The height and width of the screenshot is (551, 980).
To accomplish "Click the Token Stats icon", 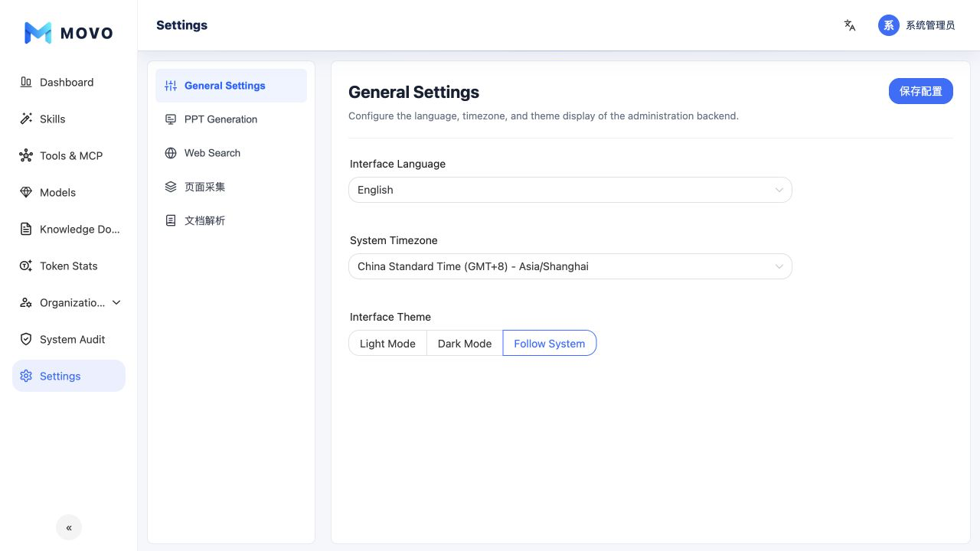I will pyautogui.click(x=26, y=266).
